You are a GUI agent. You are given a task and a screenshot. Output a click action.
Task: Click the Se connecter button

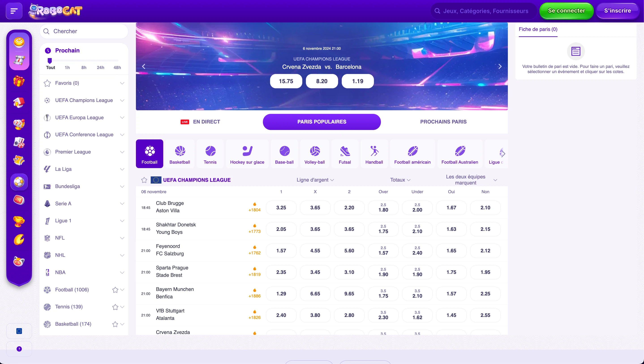pos(566,11)
